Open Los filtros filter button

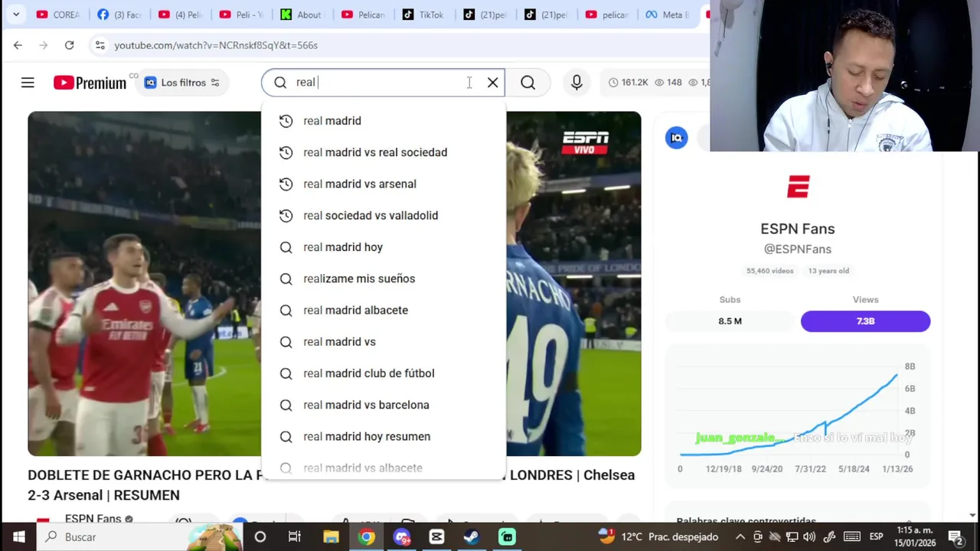coord(182,83)
